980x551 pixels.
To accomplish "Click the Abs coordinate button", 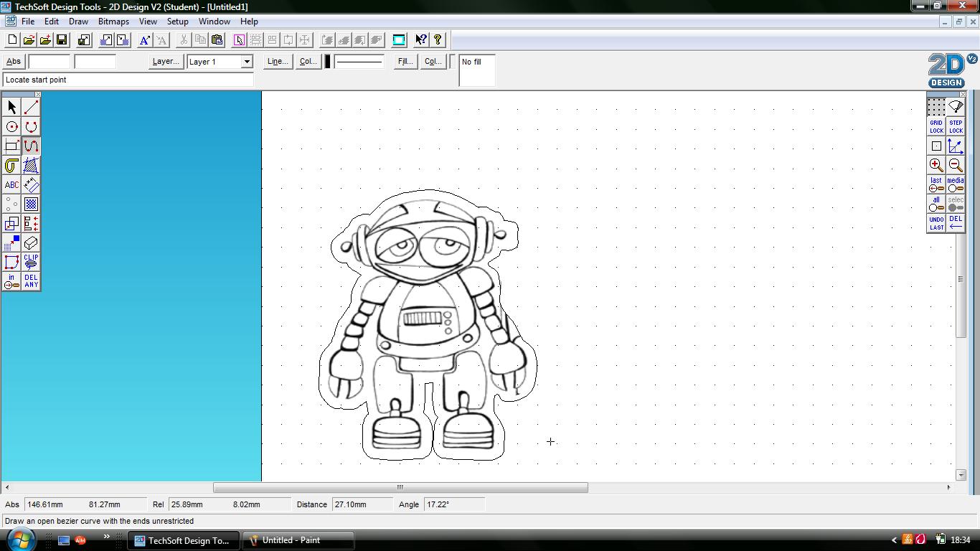I will click(13, 62).
